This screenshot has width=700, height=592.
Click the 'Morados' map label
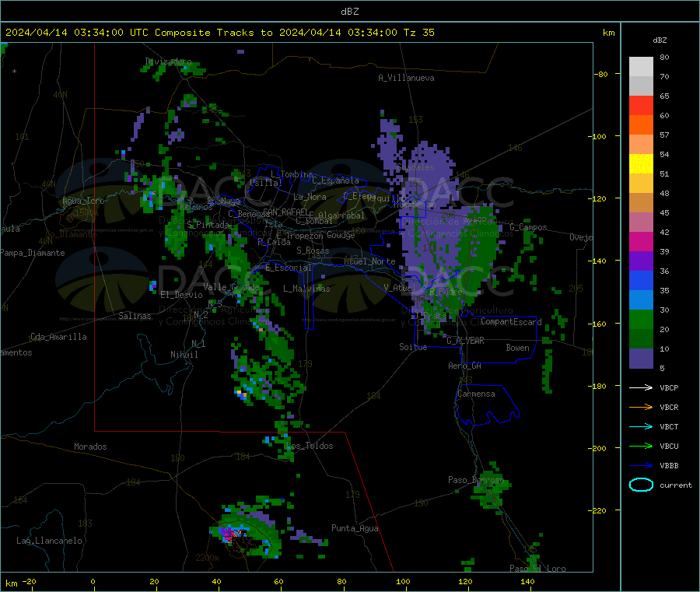pos(91,447)
